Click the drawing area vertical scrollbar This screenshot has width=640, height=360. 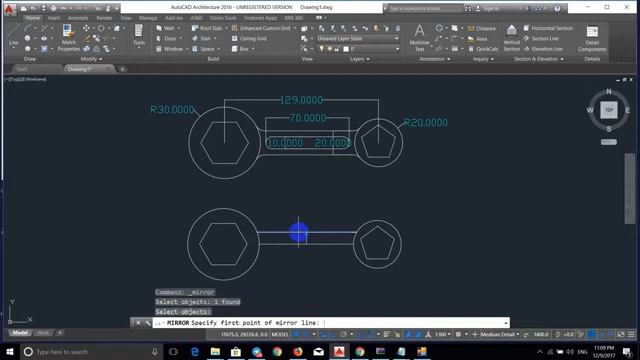[630, 189]
